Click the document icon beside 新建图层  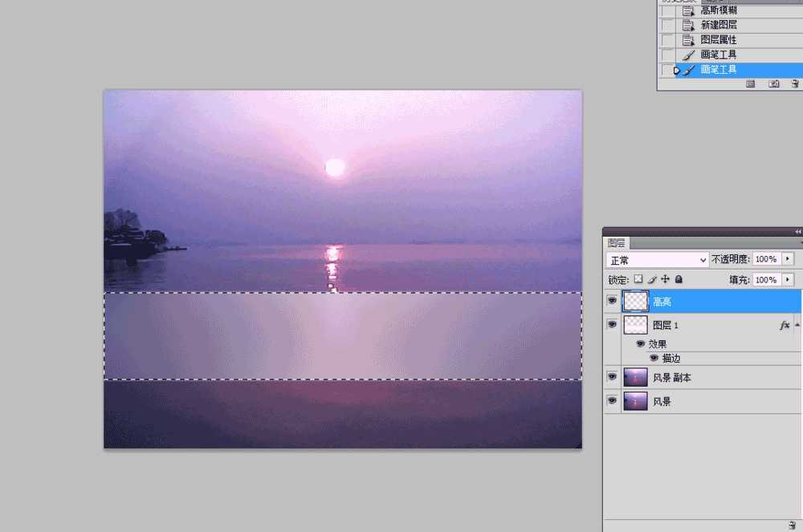[689, 25]
